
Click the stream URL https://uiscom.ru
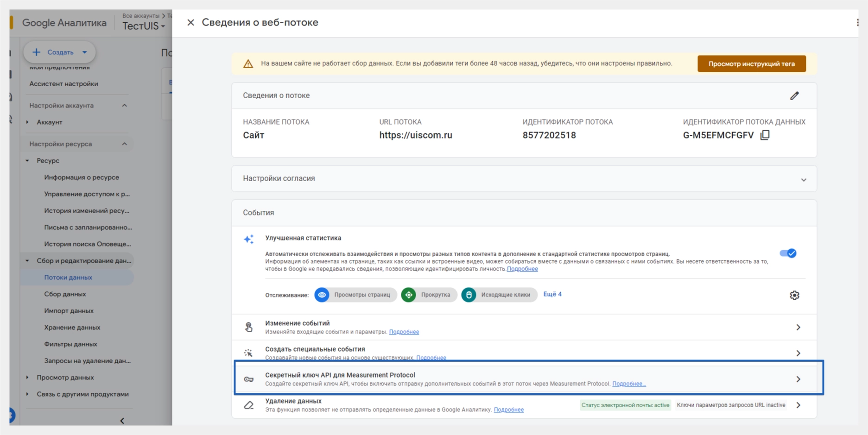[416, 135]
